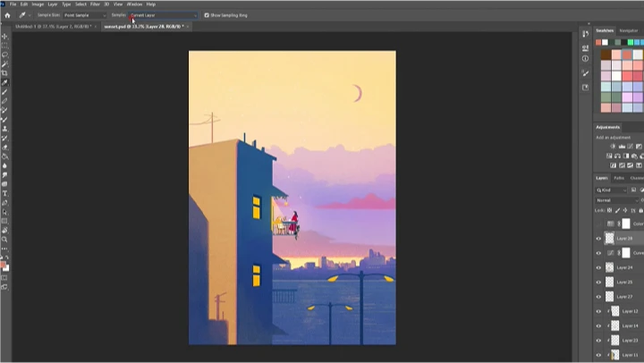644x363 pixels.
Task: Open the History panel icon
Action: point(585,34)
